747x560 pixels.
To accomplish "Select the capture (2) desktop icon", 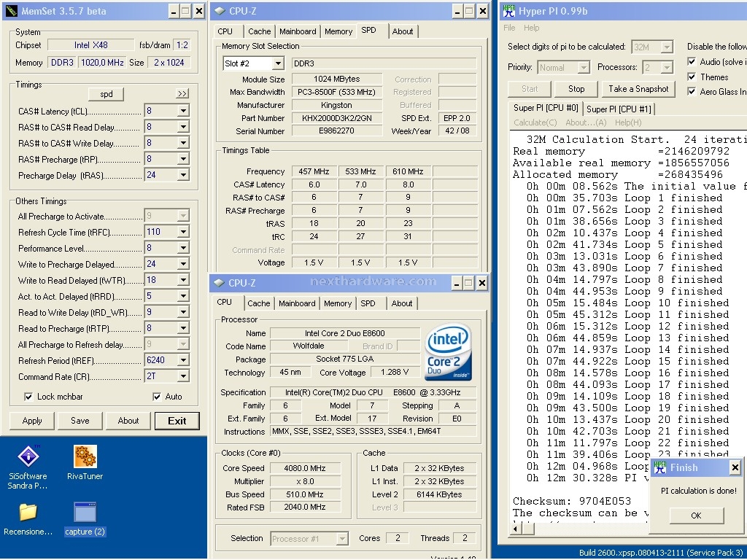I will 85,519.
